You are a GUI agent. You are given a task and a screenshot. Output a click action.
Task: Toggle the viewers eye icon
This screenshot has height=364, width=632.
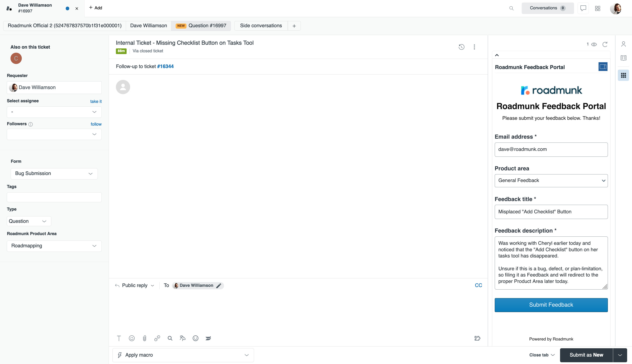[x=594, y=45]
